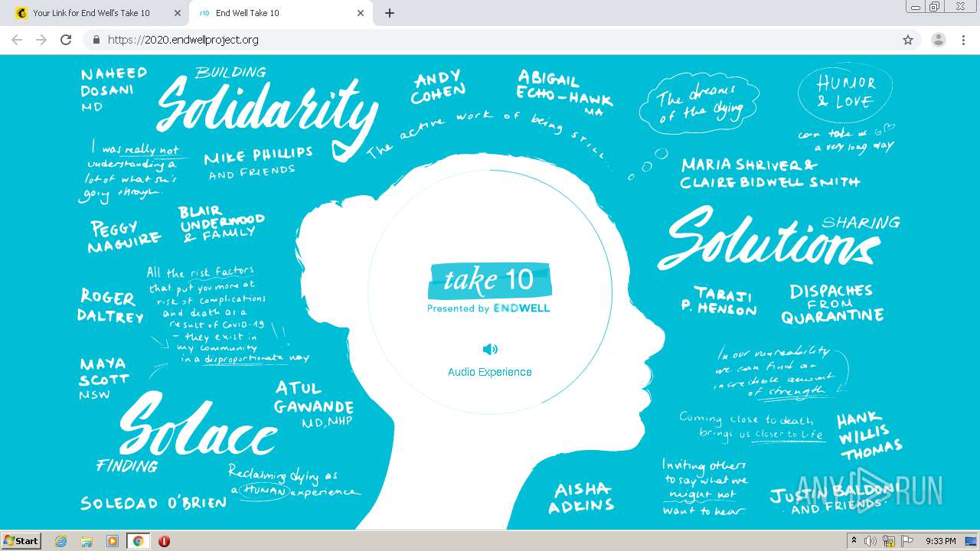This screenshot has width=980, height=551.
Task: Open Chrome's three-dot menu
Action: (x=963, y=40)
